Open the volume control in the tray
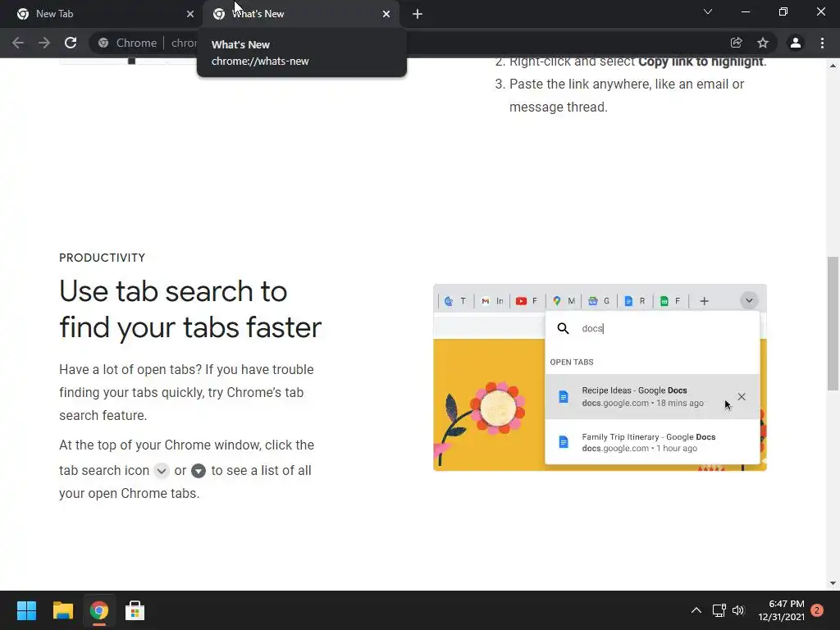 tap(738, 610)
